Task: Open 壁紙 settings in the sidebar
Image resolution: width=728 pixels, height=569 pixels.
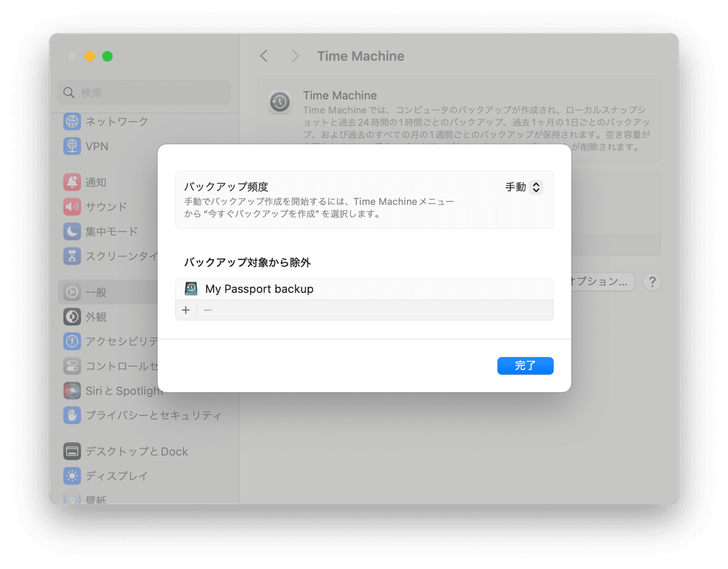Action: click(85, 498)
